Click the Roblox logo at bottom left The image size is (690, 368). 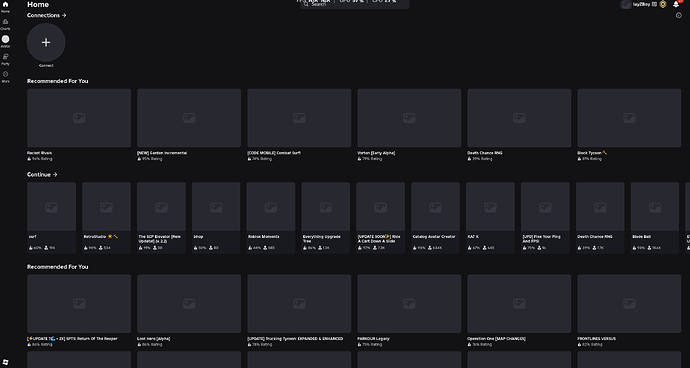5,362
